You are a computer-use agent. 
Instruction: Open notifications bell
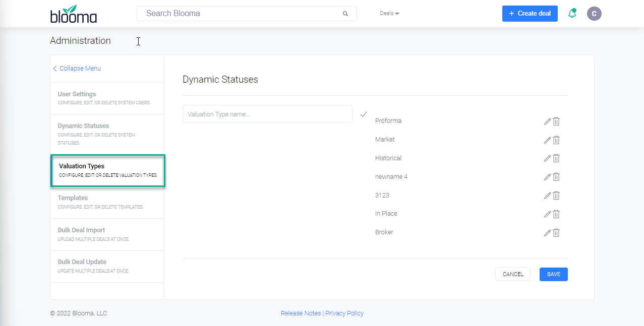[572, 14]
